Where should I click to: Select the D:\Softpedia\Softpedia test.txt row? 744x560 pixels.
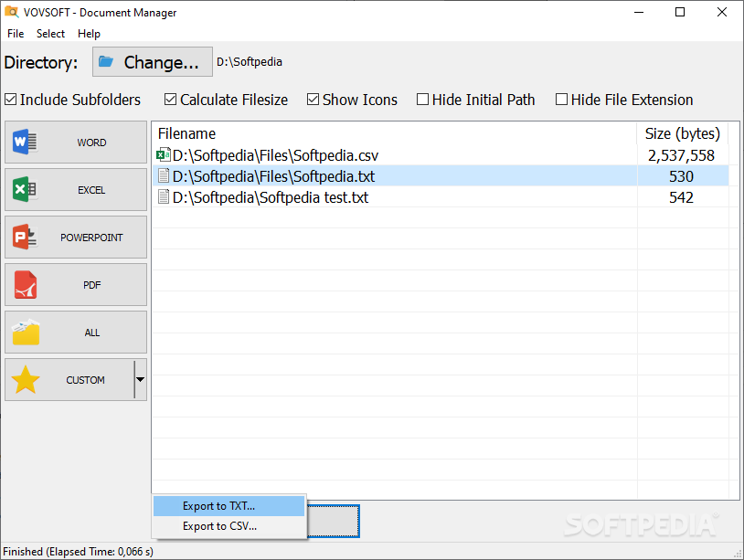point(441,197)
